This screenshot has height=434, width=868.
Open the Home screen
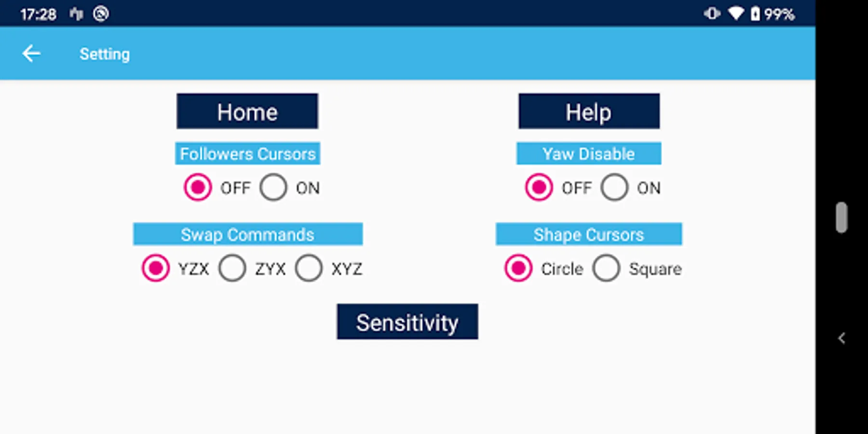pos(247,111)
